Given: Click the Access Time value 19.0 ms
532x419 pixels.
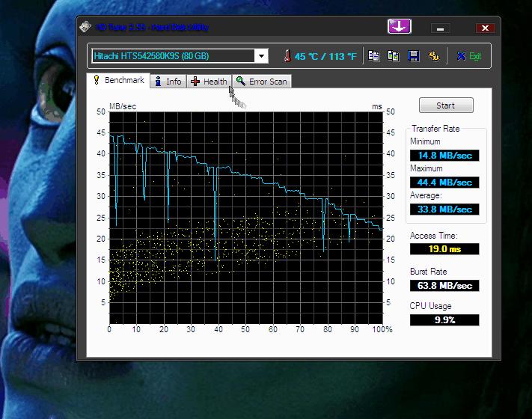Looking at the screenshot, I should click(x=444, y=249).
